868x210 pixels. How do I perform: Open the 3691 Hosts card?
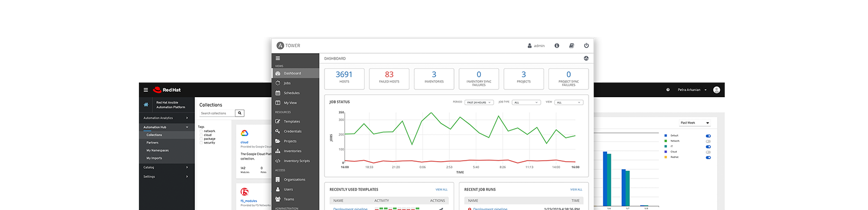tap(344, 78)
